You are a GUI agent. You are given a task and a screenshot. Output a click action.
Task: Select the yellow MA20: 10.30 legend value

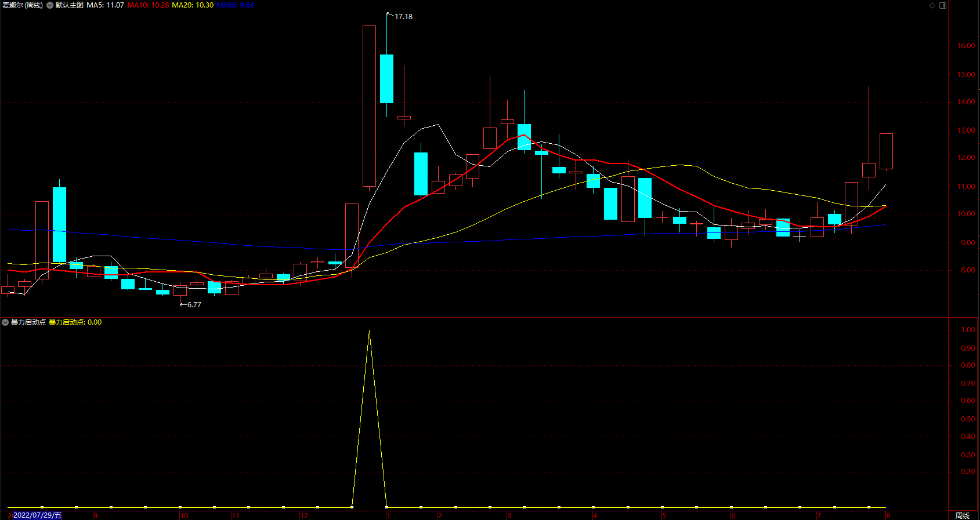(193, 5)
